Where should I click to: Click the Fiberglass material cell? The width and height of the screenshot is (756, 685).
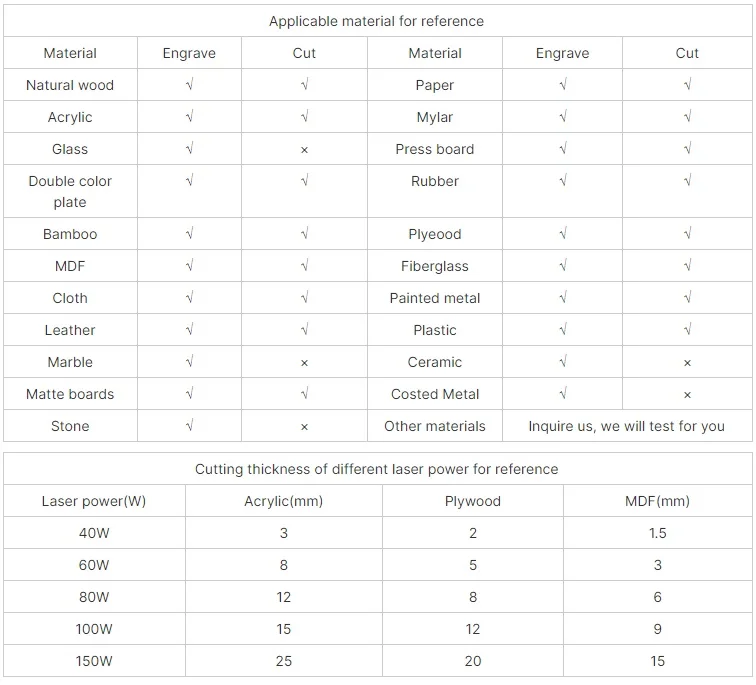click(x=435, y=266)
